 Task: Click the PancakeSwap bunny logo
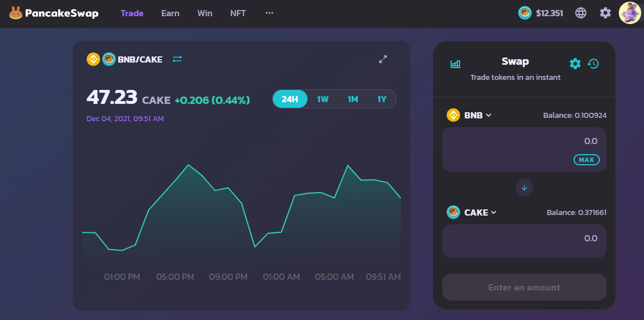16,13
